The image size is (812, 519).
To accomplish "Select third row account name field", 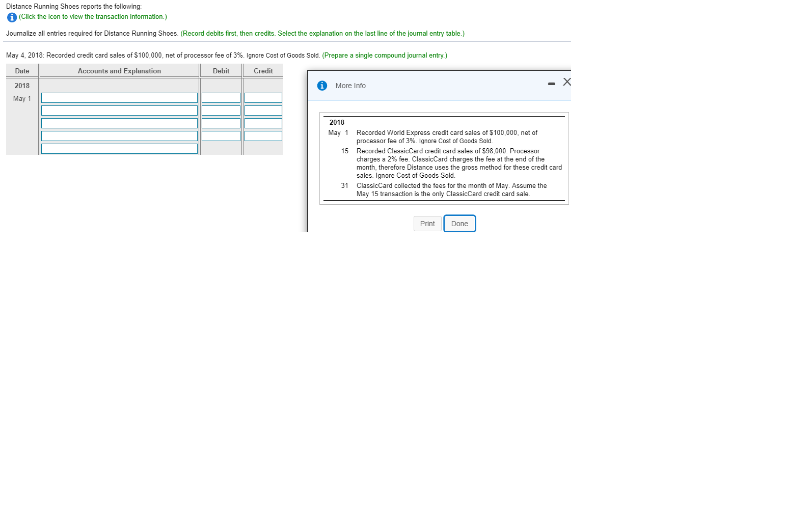I will [x=119, y=123].
